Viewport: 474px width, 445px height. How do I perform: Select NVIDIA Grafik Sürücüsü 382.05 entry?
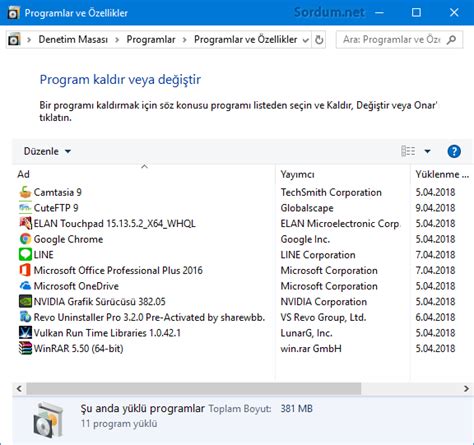(99, 302)
